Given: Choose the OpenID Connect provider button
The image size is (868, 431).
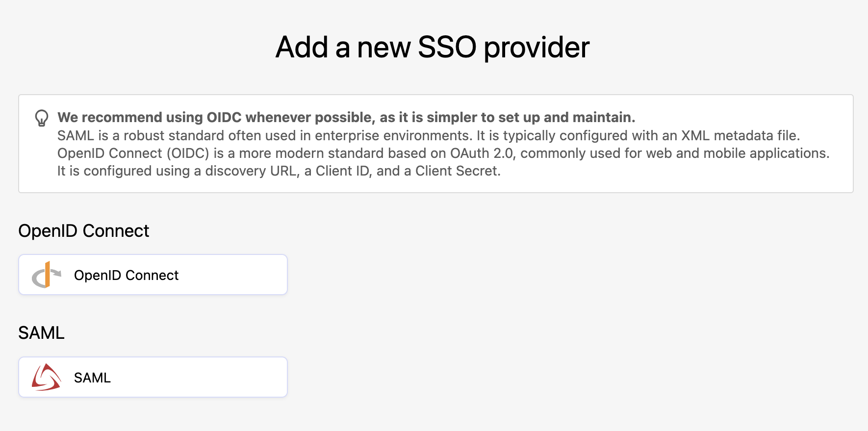Looking at the screenshot, I should 153,275.
